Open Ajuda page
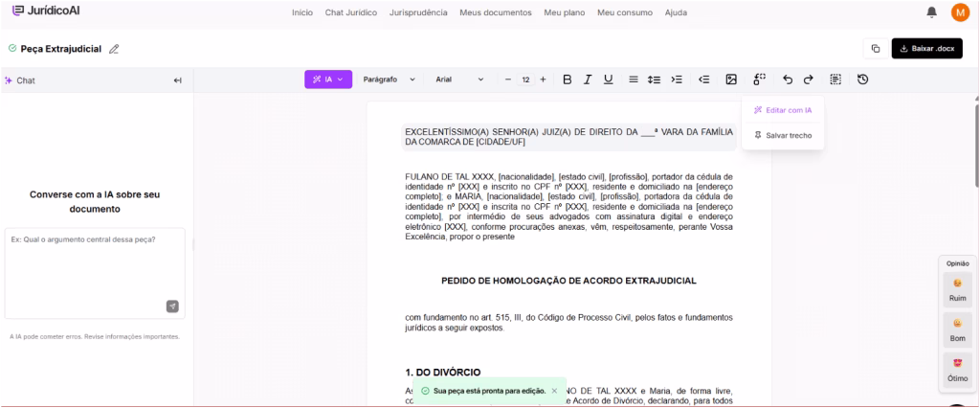Viewport: 980px width, 408px height. click(x=676, y=12)
